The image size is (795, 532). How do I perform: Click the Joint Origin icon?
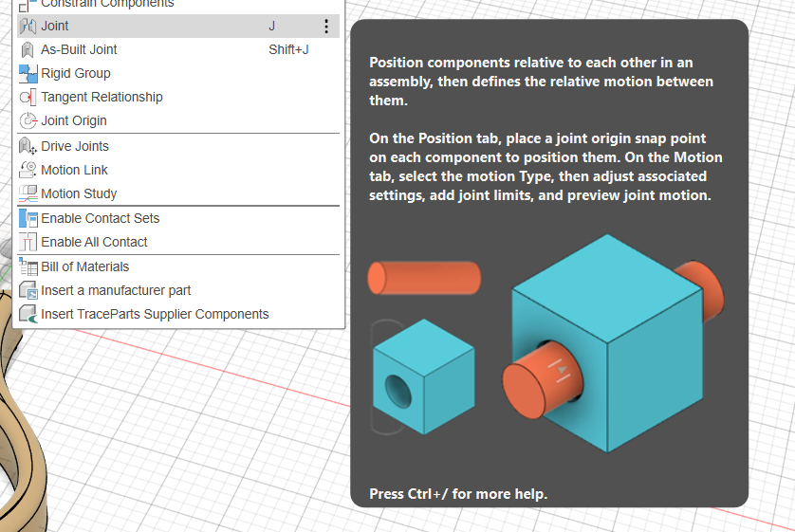(x=28, y=121)
